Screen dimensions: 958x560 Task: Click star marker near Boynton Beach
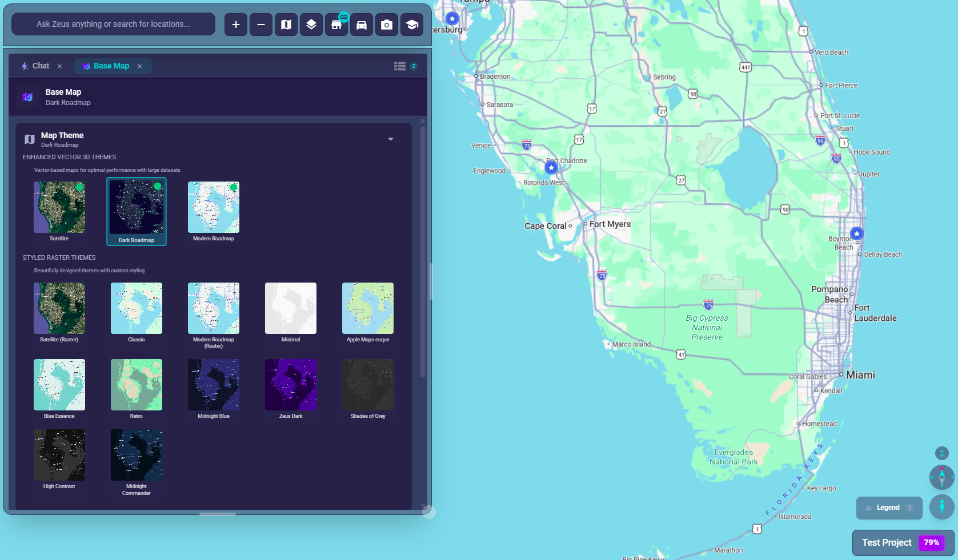pyautogui.click(x=856, y=233)
